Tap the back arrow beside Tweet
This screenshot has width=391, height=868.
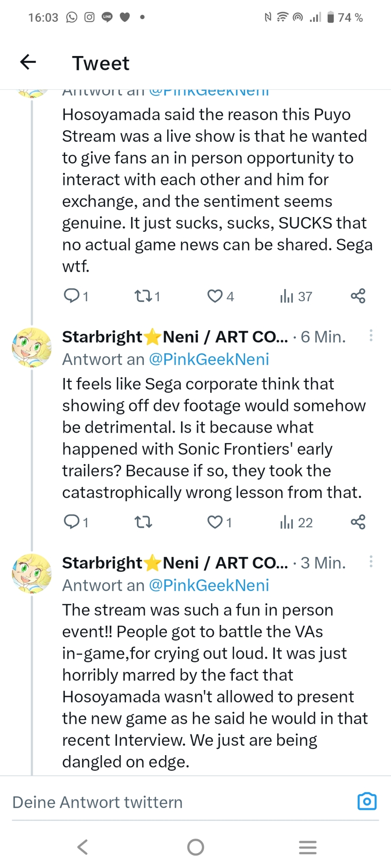(28, 62)
